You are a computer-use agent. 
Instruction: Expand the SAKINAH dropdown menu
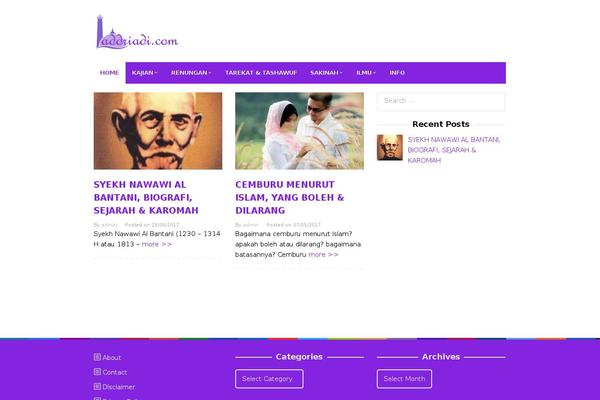click(x=326, y=73)
